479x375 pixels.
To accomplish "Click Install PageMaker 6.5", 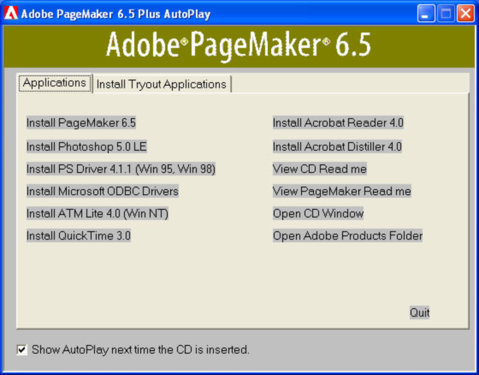I will [x=81, y=123].
